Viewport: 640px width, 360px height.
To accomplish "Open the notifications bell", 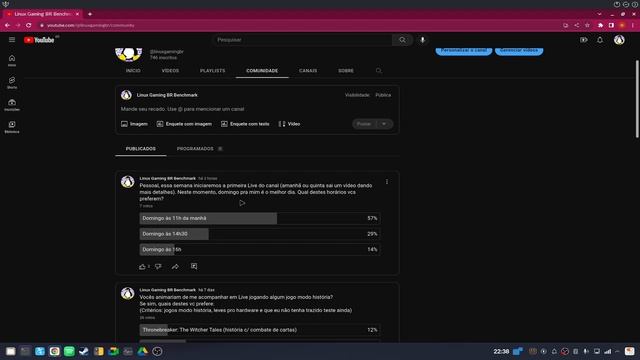I will [x=600, y=40].
